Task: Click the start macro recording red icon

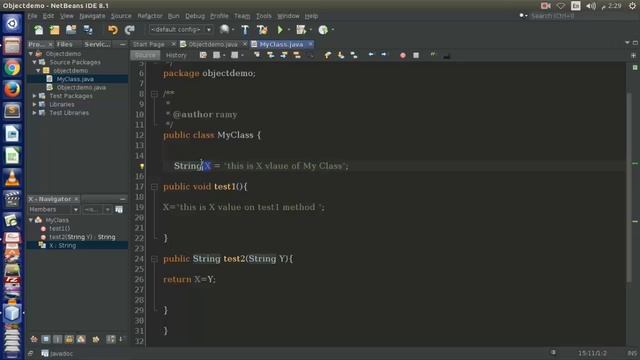Action: pos(403,55)
